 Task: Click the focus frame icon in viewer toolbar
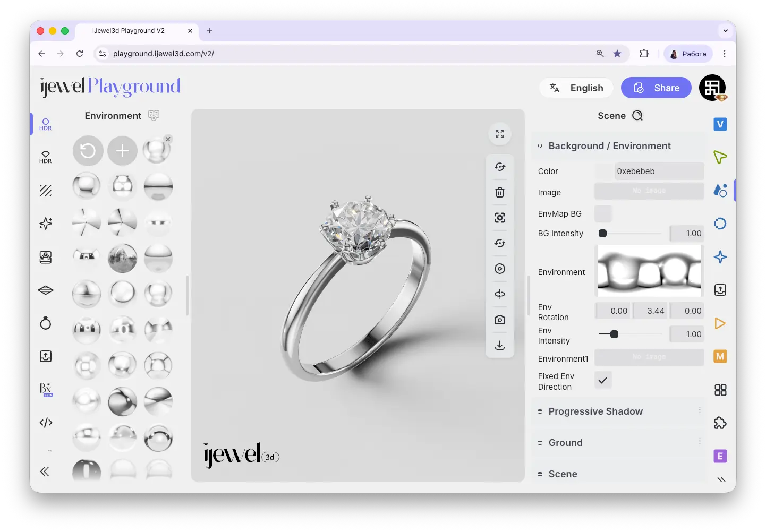point(500,218)
